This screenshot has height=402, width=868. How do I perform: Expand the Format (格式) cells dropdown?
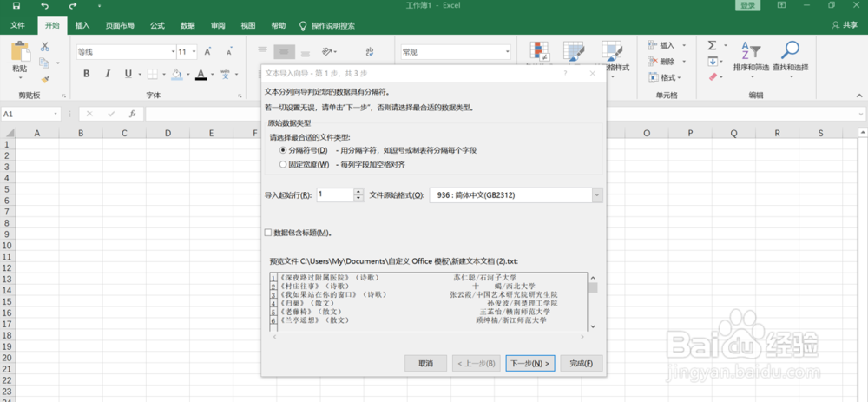pyautogui.click(x=680, y=78)
